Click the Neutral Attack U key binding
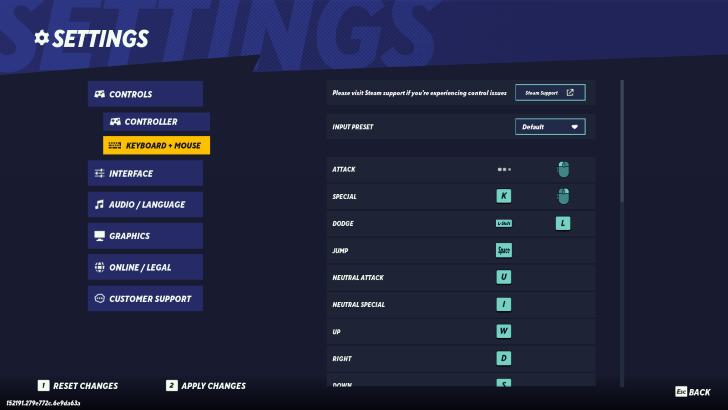 [504, 277]
